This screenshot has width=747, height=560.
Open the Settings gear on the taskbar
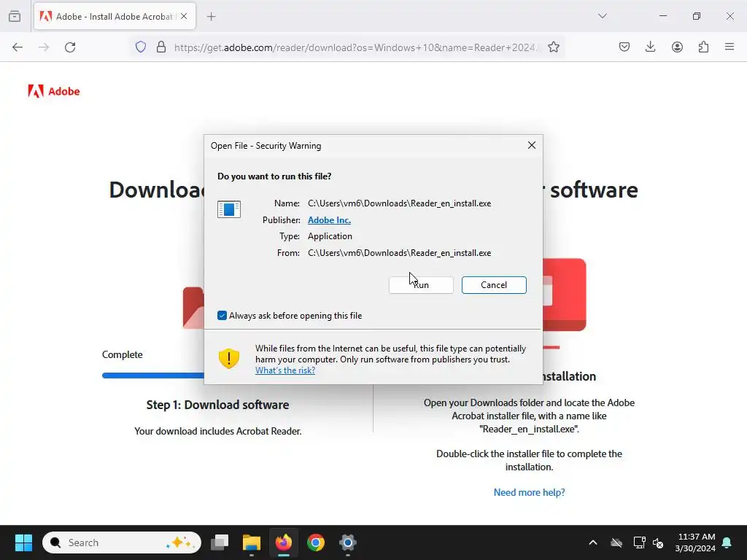348,542
